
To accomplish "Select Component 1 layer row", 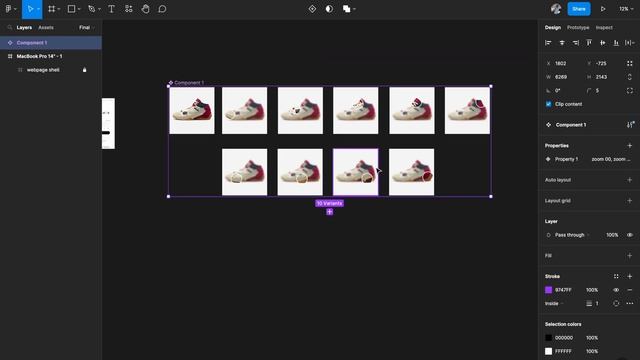I will pyautogui.click(x=51, y=43).
